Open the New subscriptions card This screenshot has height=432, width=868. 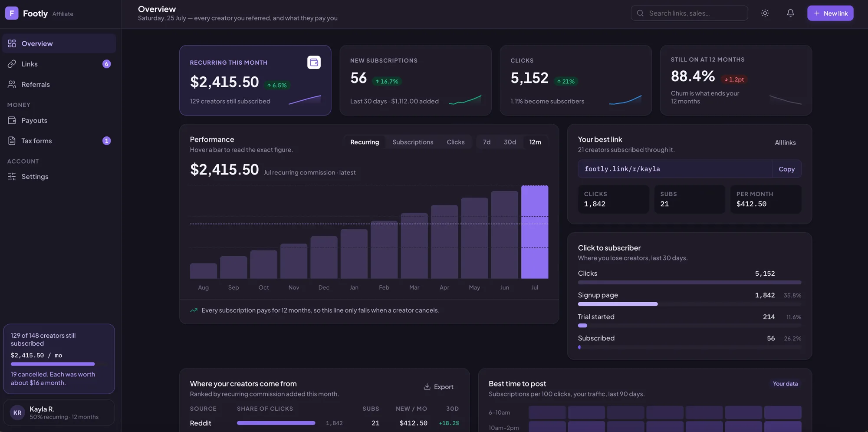click(x=415, y=80)
